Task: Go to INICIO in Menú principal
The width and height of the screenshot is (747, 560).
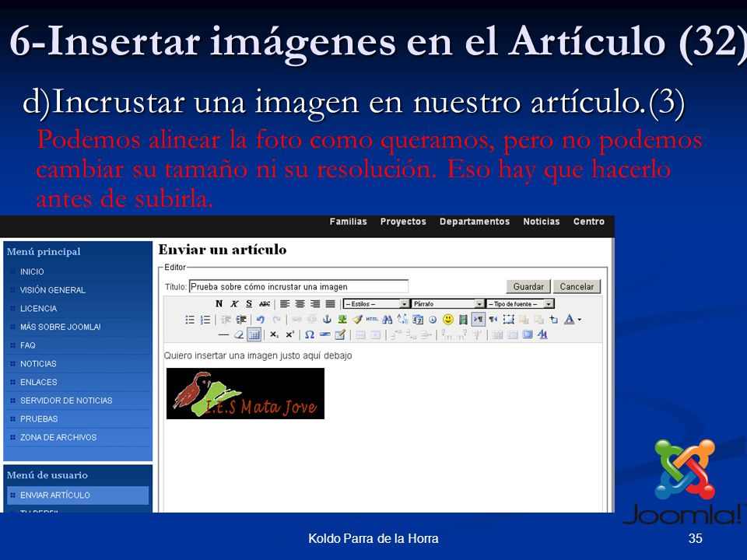Action: coord(32,271)
